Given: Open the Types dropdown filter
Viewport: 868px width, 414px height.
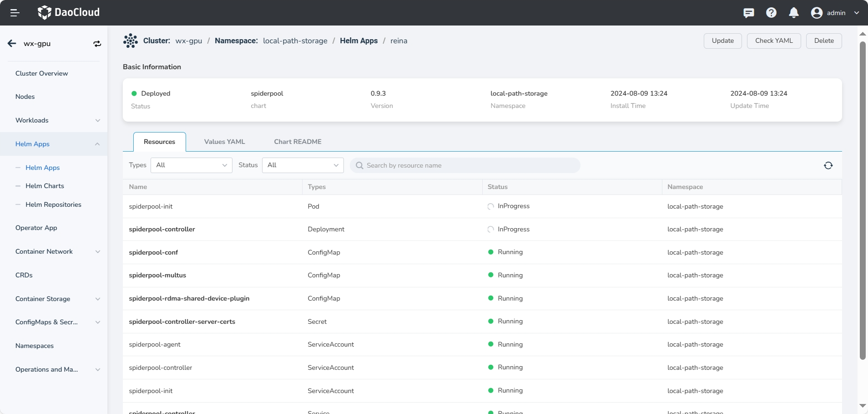Looking at the screenshot, I should click(191, 165).
